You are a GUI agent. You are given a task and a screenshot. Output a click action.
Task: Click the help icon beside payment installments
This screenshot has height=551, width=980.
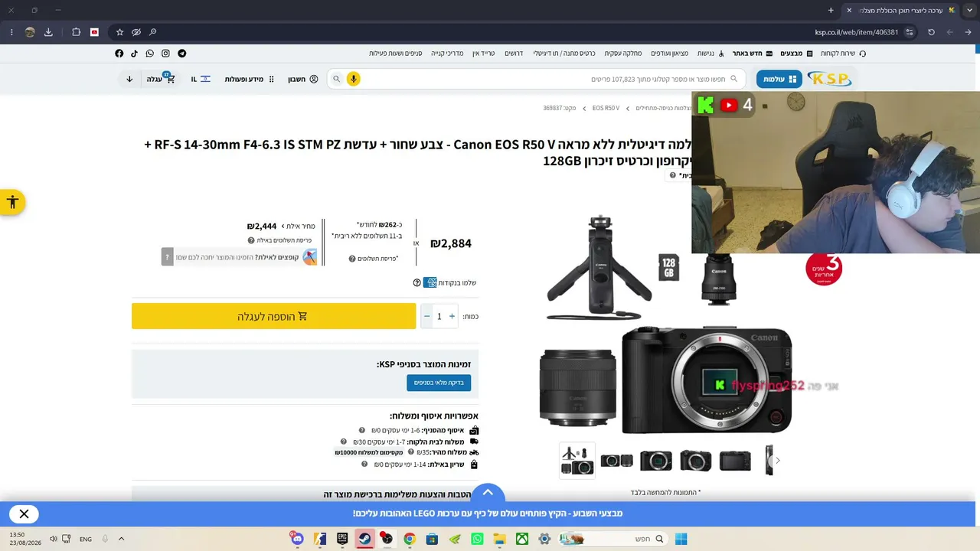click(352, 259)
